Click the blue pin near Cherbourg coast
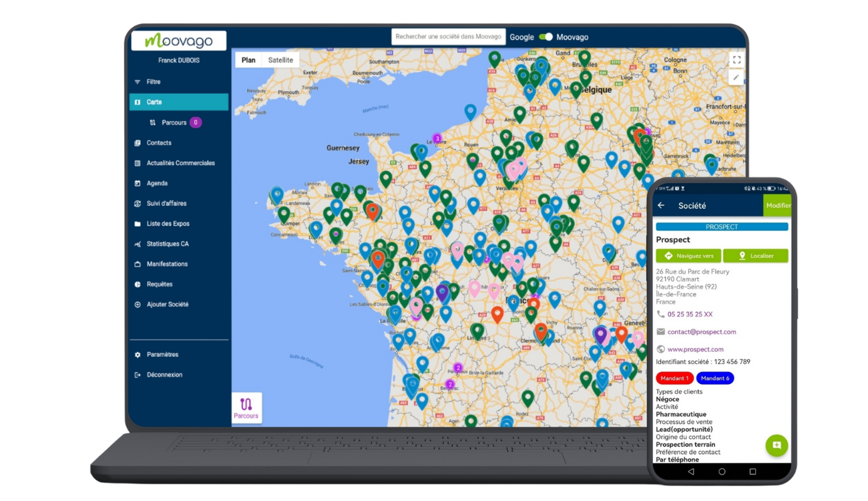This screenshot has width=868, height=501. tap(471, 112)
